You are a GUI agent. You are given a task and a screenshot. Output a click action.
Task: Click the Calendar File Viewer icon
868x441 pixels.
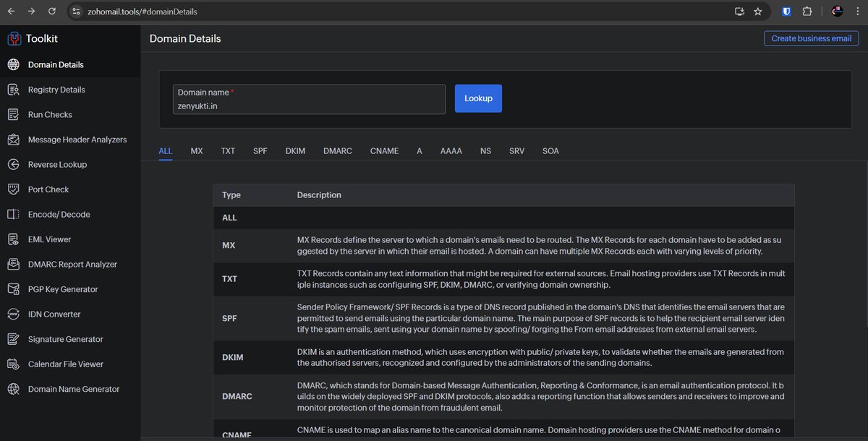tap(13, 364)
